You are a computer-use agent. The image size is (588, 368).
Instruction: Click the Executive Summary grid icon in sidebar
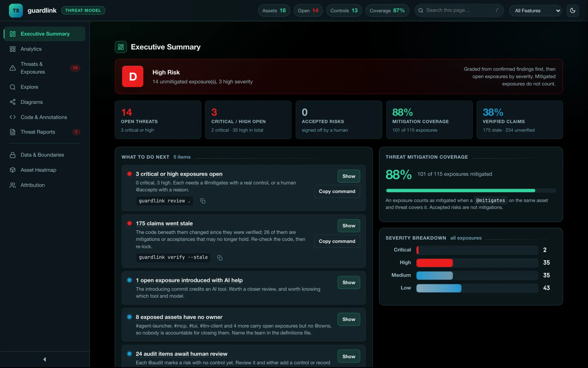click(x=13, y=34)
